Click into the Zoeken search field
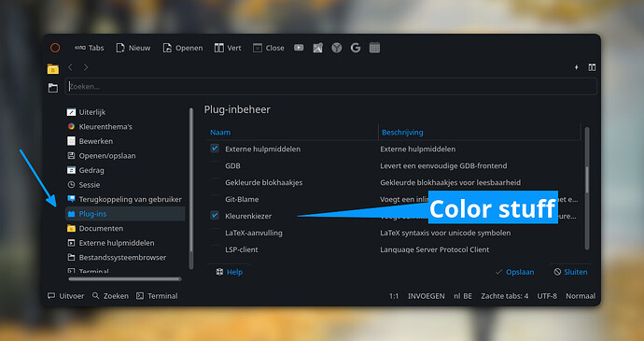The height and width of the screenshot is (341, 644). (331, 87)
